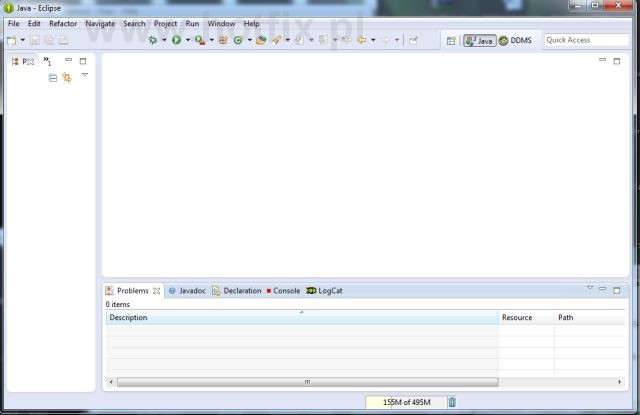This screenshot has width=640, height=415.
Task: Click Collapse All in Package Explorer
Action: pos(53,77)
